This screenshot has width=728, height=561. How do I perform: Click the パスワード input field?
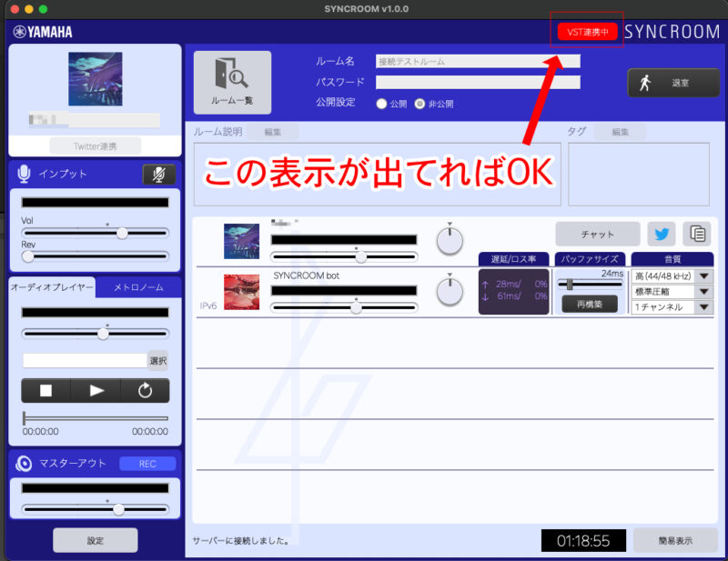point(478,82)
